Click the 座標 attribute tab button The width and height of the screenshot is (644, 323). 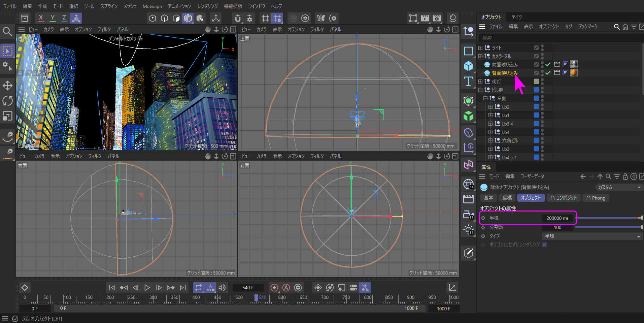click(507, 198)
